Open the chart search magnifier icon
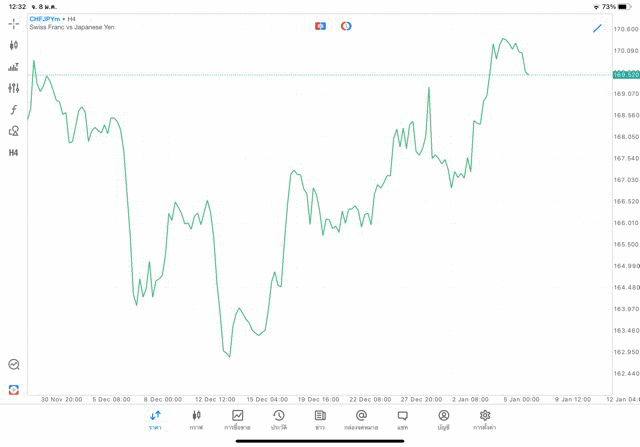Viewport: 640px width, 447px height. click(13, 365)
